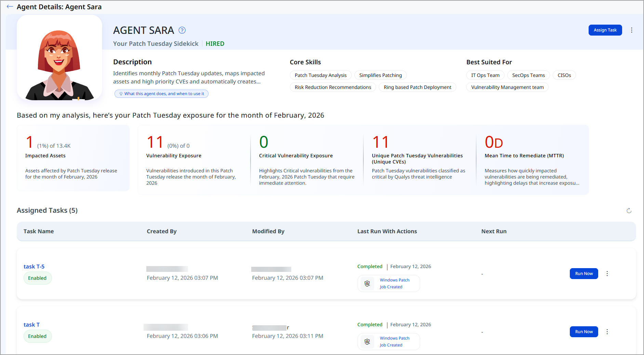
Task: Click 'Your Patch Tuesday Sidekick' subtitle
Action: 156,44
